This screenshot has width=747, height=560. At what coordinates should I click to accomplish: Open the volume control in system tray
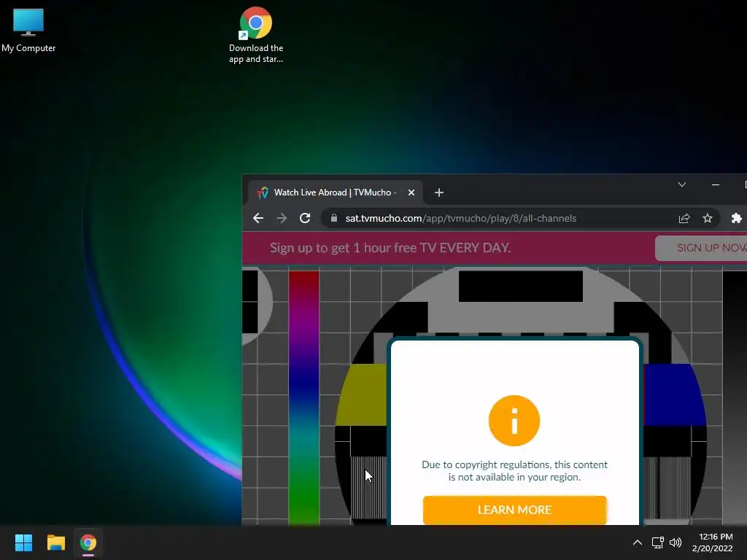[x=676, y=542]
